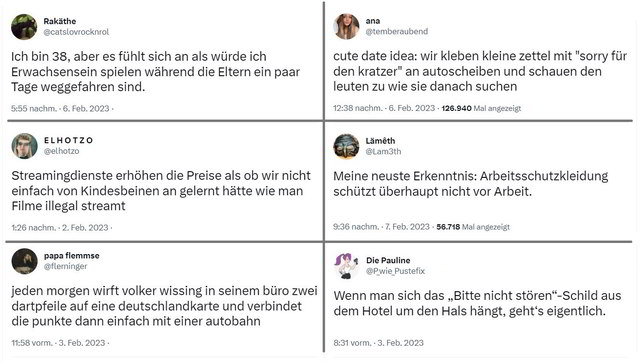Click the display name Die Pauline
This screenshot has width=640, height=364.
coord(388,260)
